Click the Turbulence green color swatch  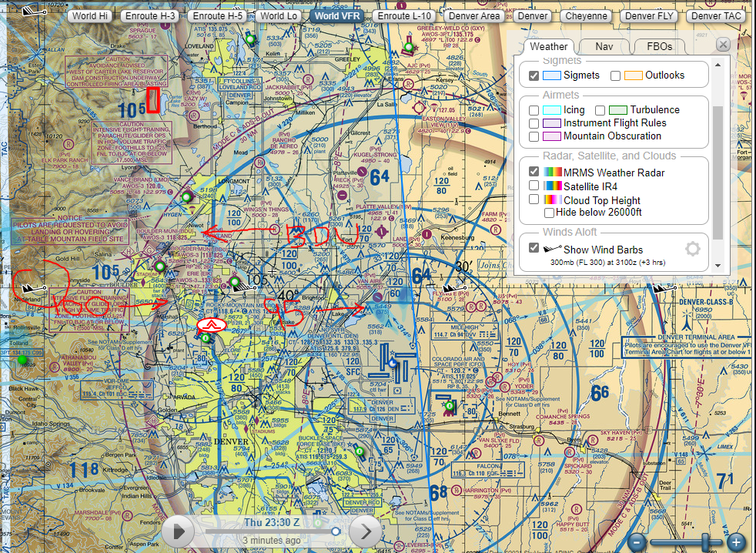[x=617, y=110]
